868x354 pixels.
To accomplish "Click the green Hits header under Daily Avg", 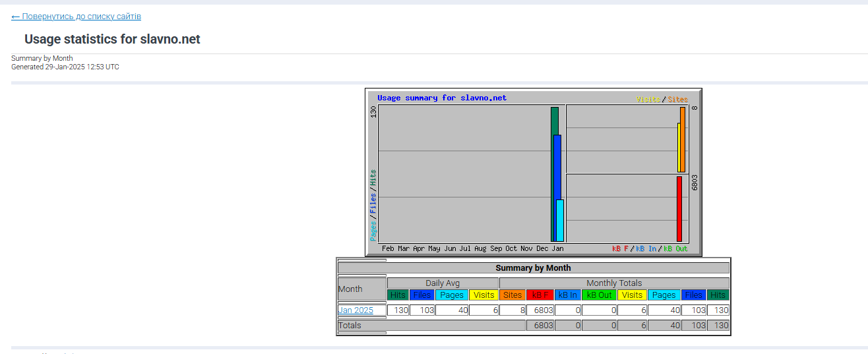I will 398,295.
